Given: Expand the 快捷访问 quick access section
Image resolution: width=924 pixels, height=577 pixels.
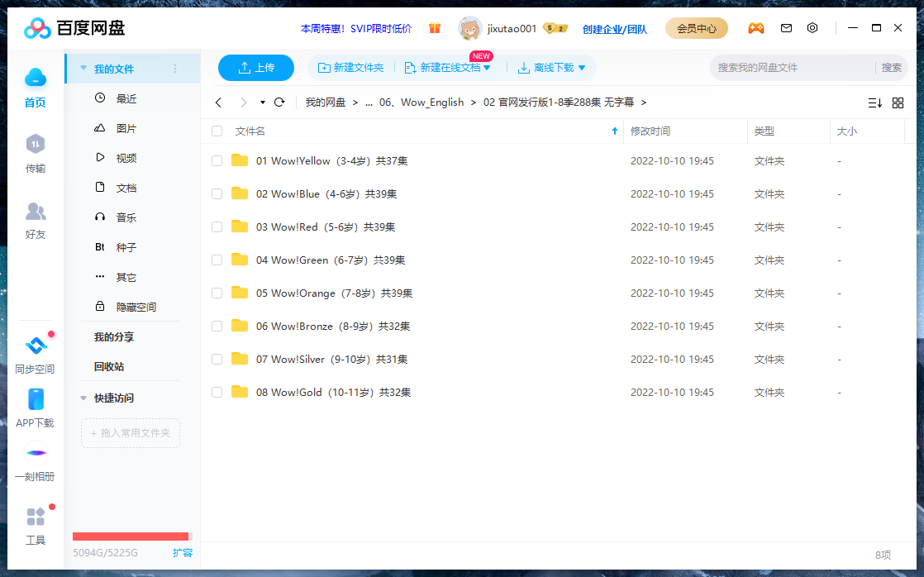Looking at the screenshot, I should tap(83, 398).
